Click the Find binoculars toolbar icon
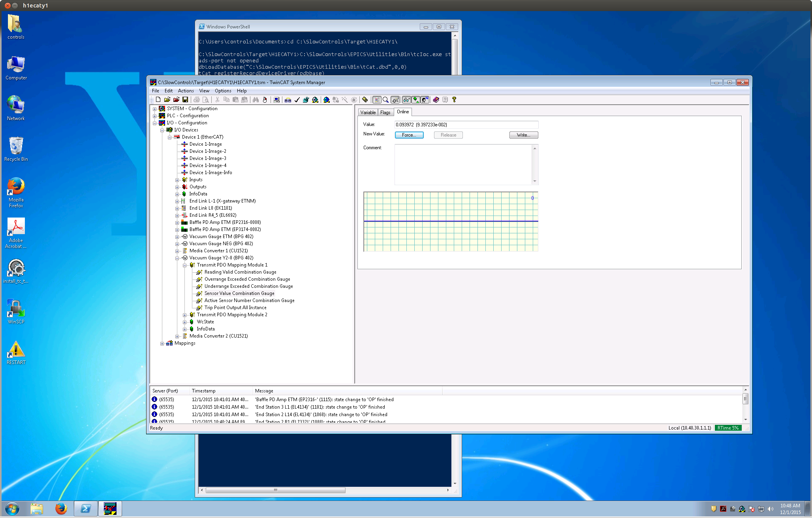812x518 pixels. (256, 100)
